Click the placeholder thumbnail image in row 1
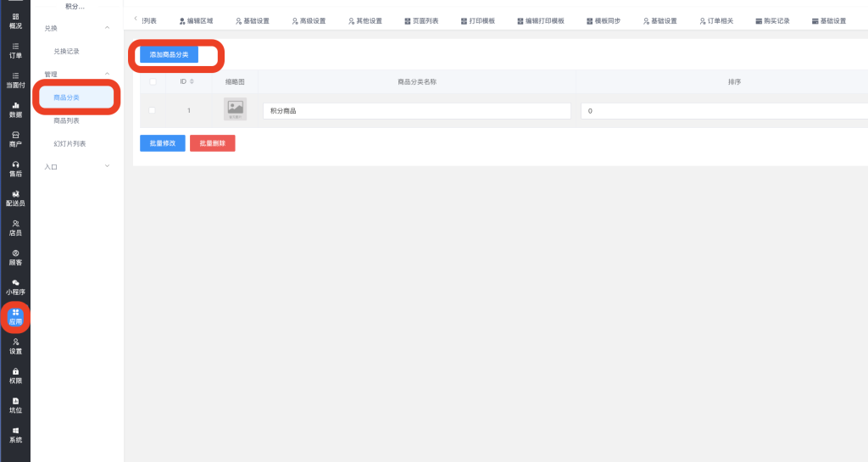This screenshot has width=868, height=462. tap(235, 109)
